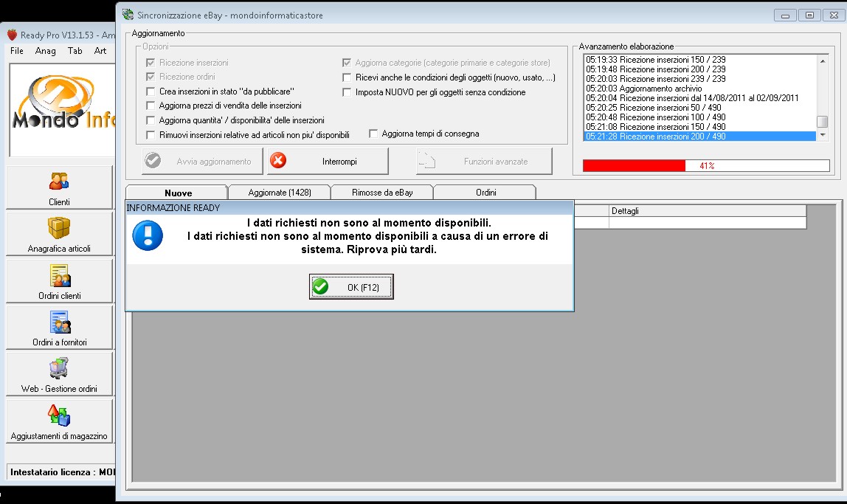Screen dimensions: 847x504
Task: Minimize the Sincronizzazione eBay window
Action: 785,15
